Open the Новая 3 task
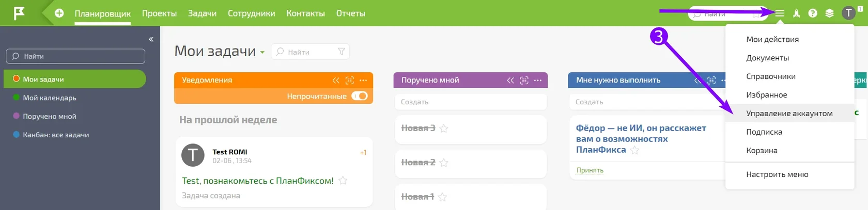Viewport: 868px width, 210px height. (x=418, y=128)
